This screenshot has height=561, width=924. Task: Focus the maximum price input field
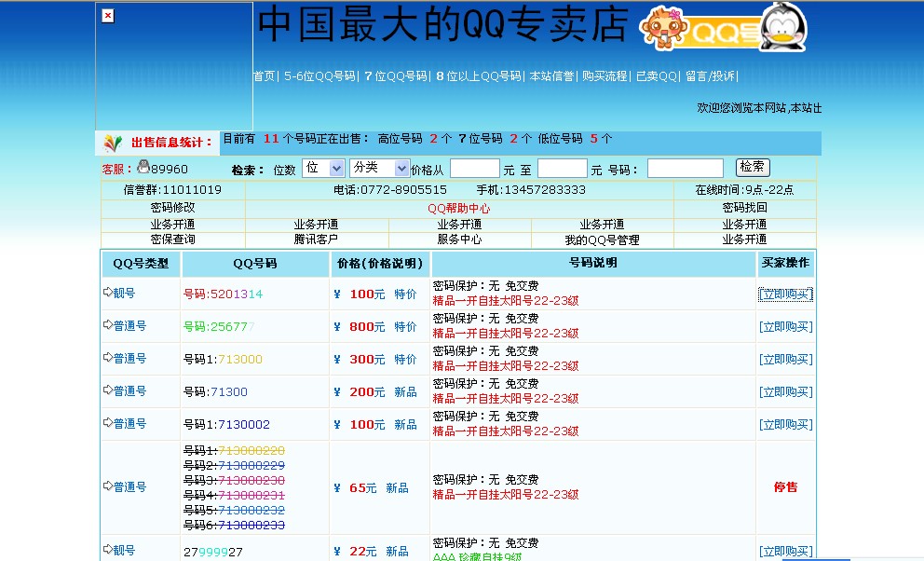(563, 169)
